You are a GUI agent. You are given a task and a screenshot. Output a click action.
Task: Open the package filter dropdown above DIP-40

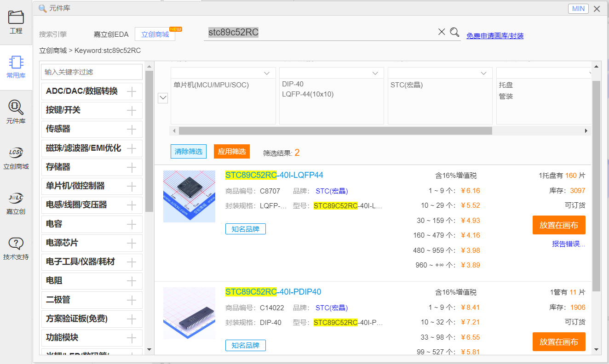(x=332, y=73)
